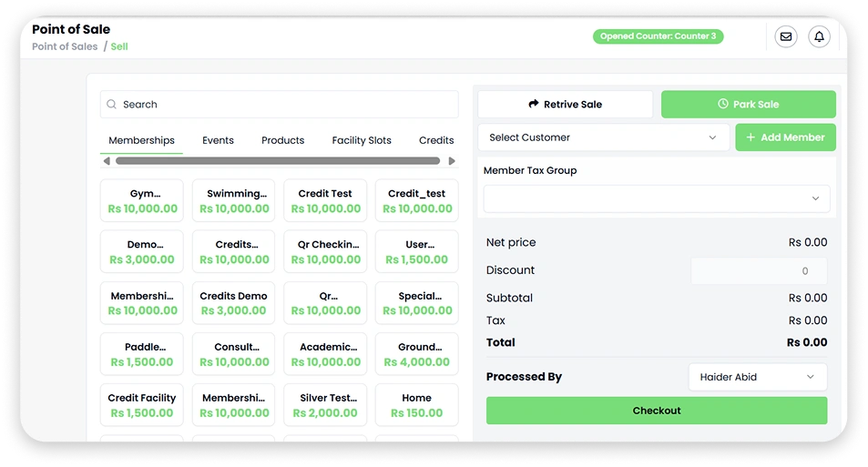
Task: Switch to the Events tab
Action: click(x=218, y=140)
